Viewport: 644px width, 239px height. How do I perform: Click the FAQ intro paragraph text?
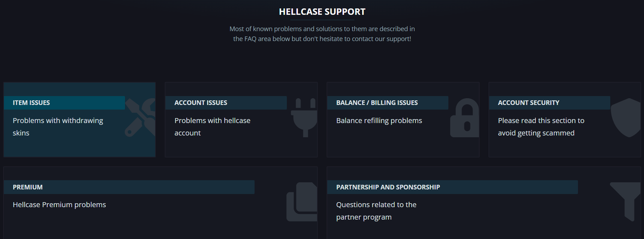tap(322, 34)
